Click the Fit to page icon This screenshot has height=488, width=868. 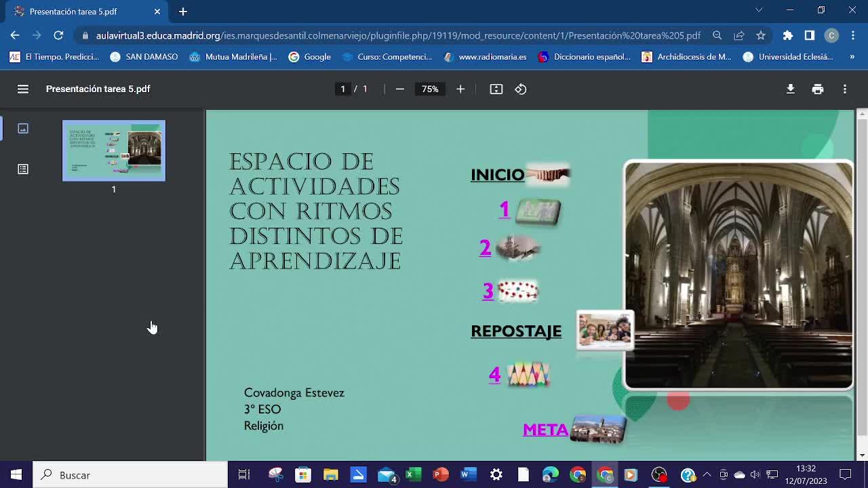pyautogui.click(x=496, y=89)
